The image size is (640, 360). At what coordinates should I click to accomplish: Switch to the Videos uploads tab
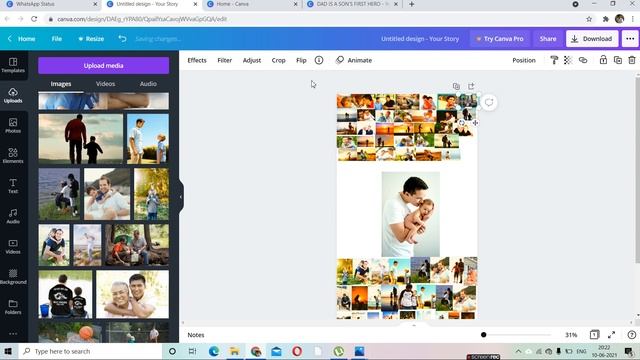pos(105,84)
